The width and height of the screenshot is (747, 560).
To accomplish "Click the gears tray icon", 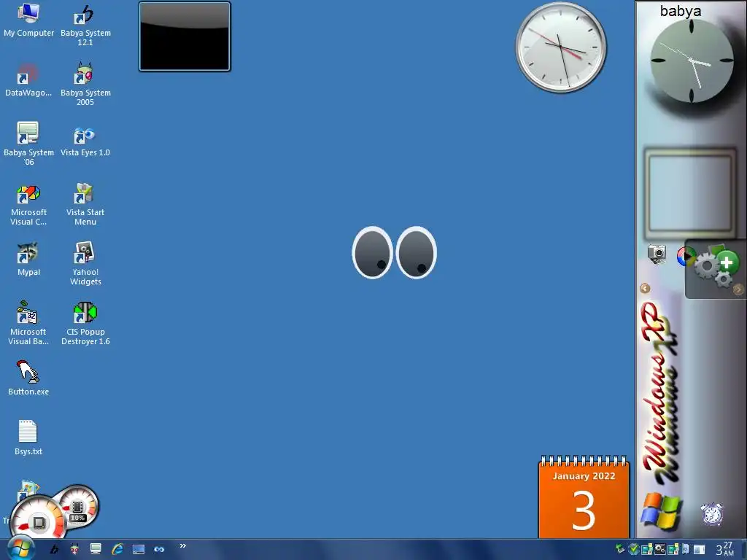I will (659, 550).
